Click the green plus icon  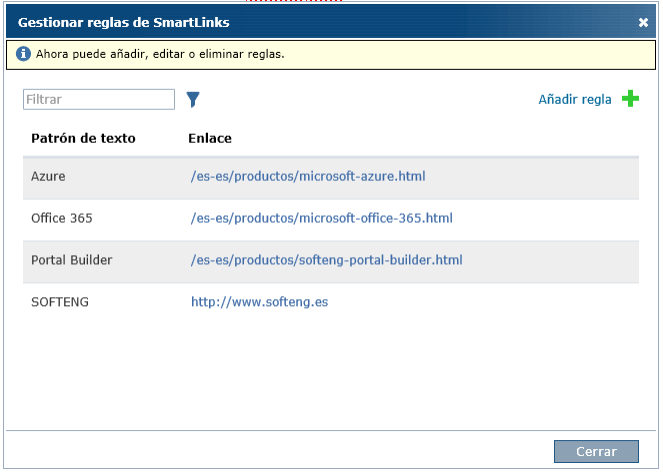point(630,99)
